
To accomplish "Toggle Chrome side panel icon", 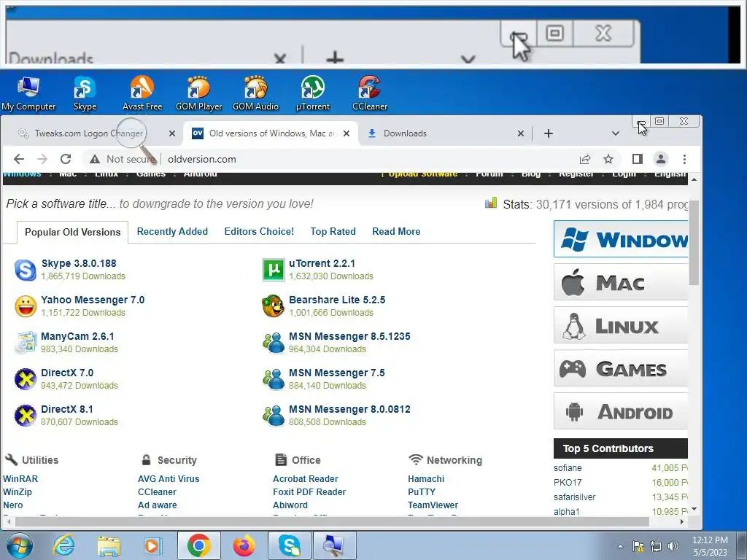I will pyautogui.click(x=638, y=159).
